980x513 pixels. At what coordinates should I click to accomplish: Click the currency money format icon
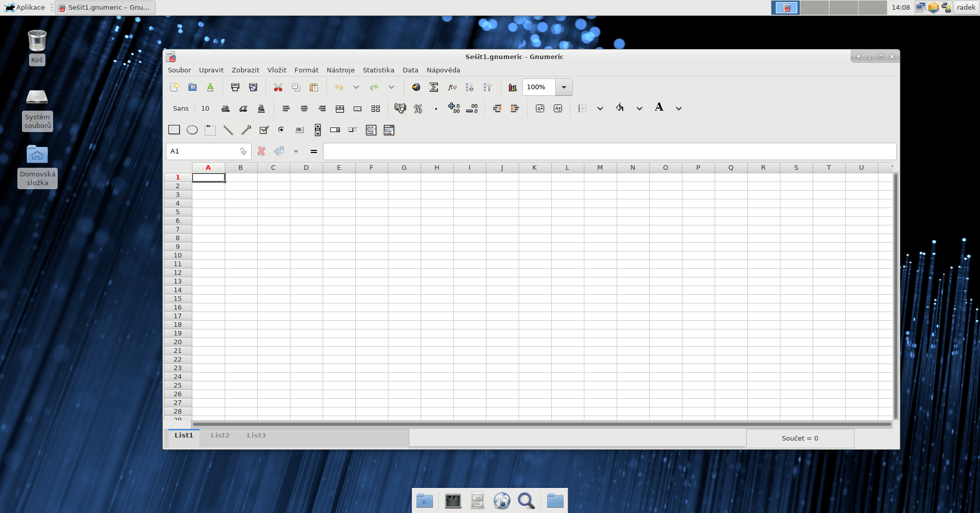400,109
